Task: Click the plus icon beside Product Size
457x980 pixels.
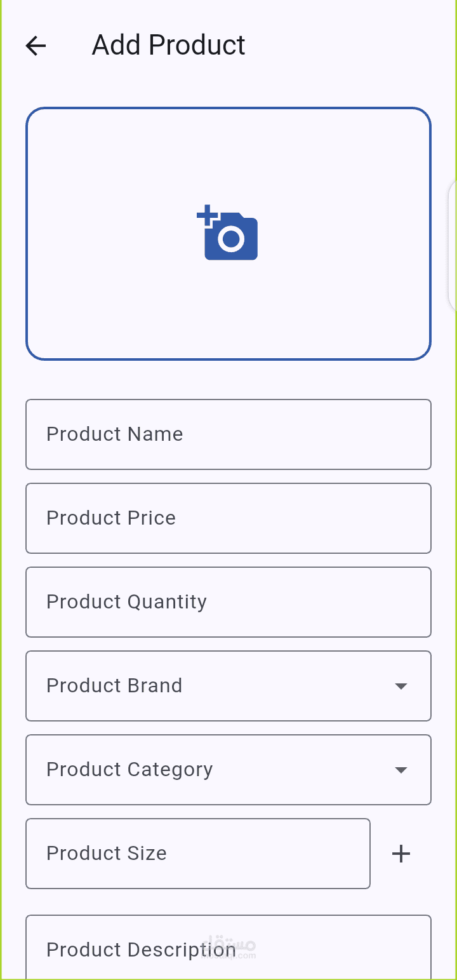Action: (401, 854)
